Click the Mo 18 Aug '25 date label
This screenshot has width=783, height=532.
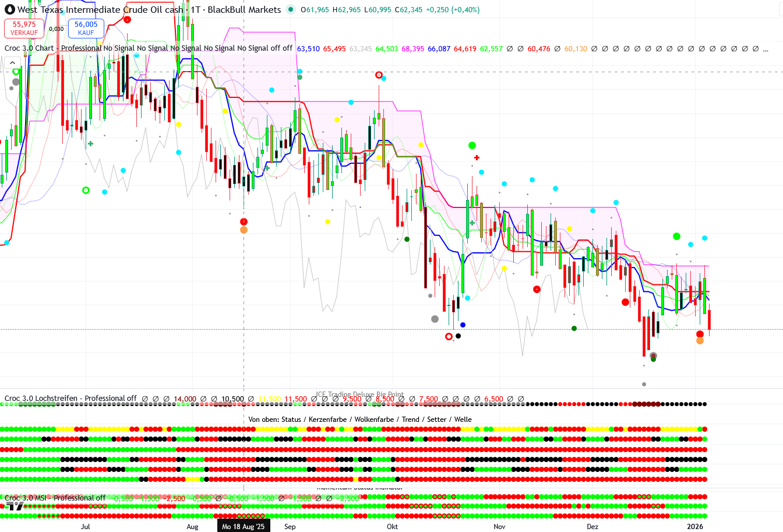(243, 526)
